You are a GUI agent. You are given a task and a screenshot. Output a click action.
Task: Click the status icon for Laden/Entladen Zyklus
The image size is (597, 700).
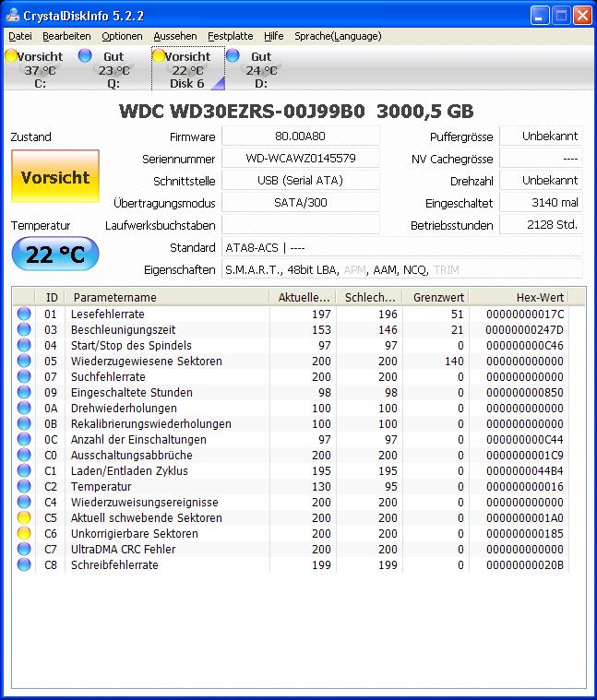click(24, 470)
